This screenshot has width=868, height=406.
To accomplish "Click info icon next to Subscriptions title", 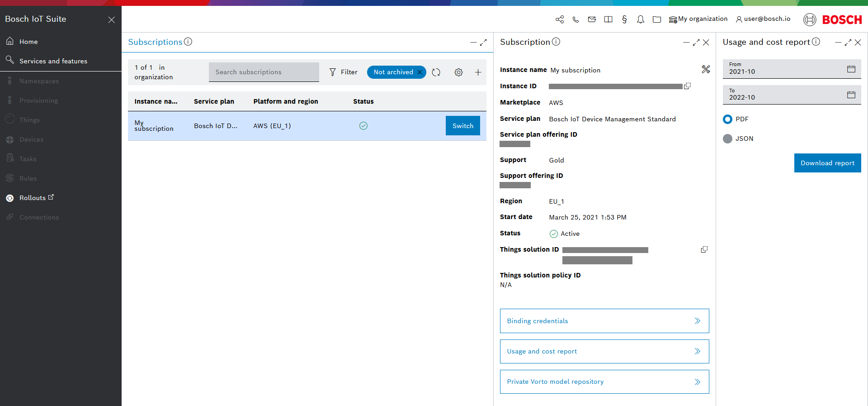I will tap(188, 42).
